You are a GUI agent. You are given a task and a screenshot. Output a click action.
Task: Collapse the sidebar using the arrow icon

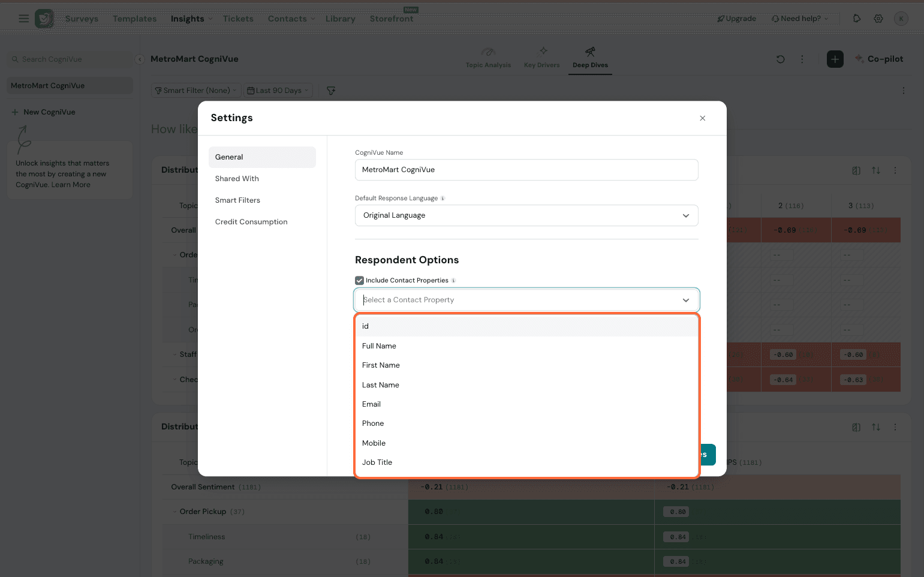(x=139, y=59)
